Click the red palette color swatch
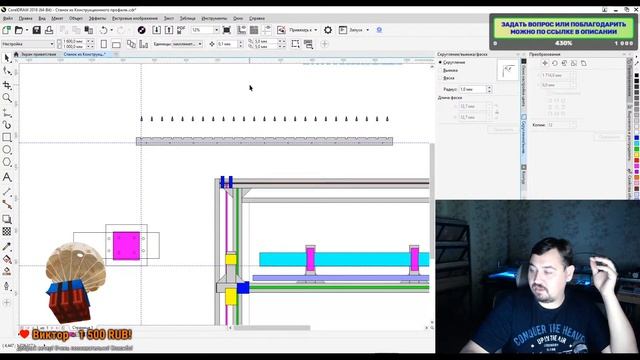The image size is (640, 360). (636, 160)
